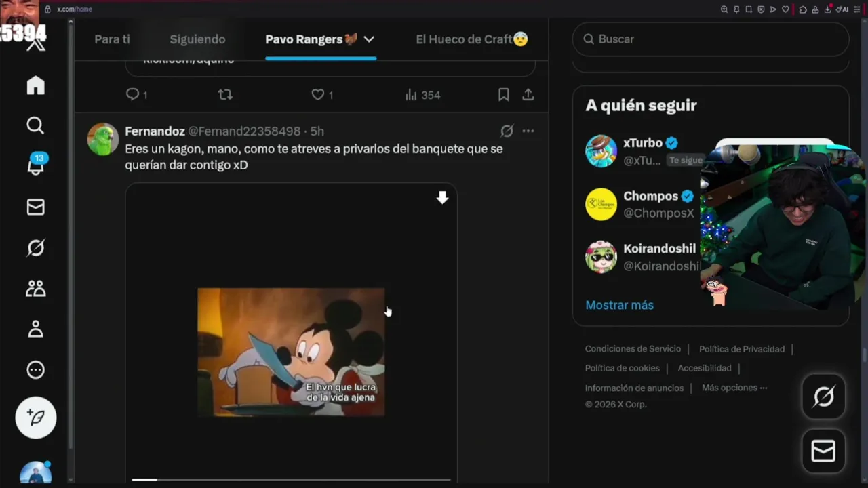868x488 pixels.
Task: Open Grok icon in left sidebar
Action: tap(35, 248)
